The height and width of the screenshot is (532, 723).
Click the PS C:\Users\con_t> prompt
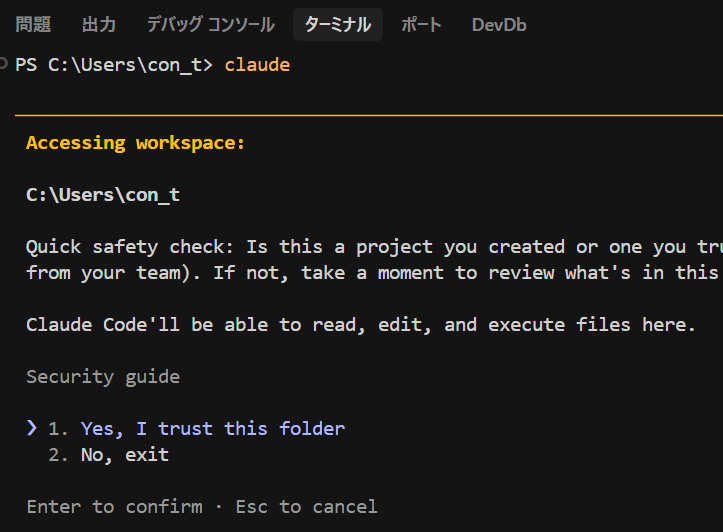pos(114,65)
